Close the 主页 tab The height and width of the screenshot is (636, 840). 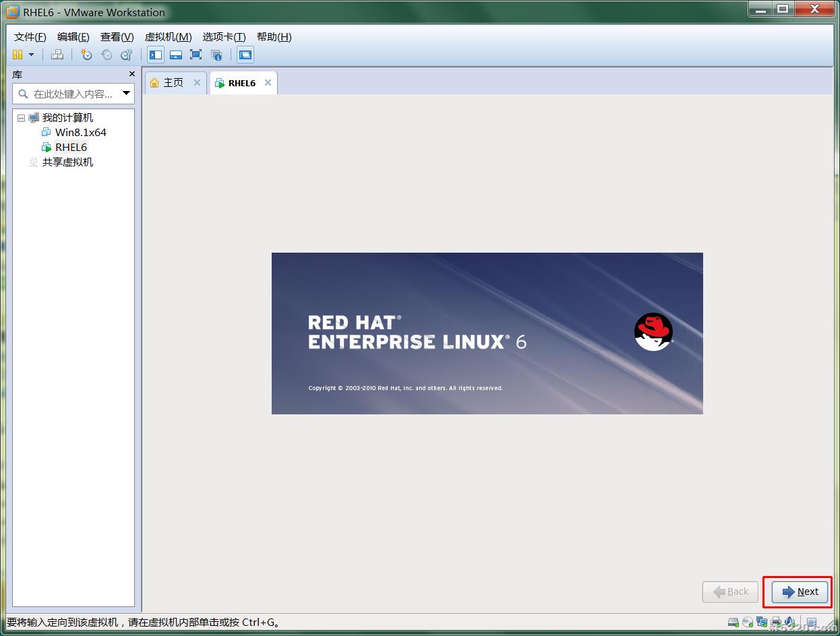(x=197, y=82)
